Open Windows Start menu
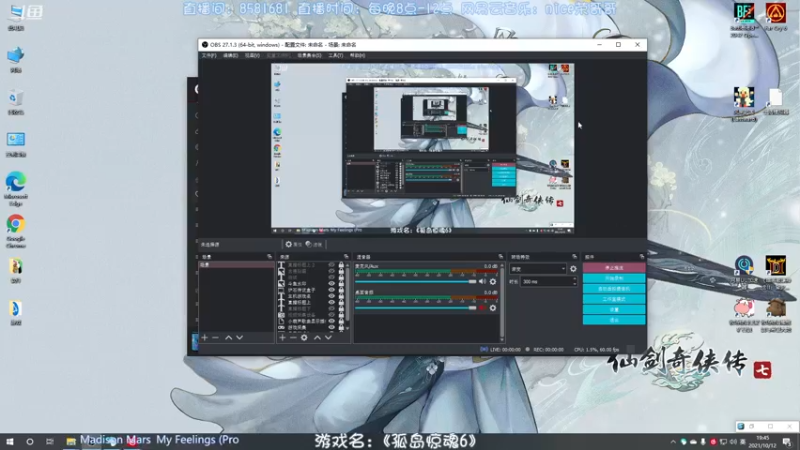 pyautogui.click(x=10, y=441)
